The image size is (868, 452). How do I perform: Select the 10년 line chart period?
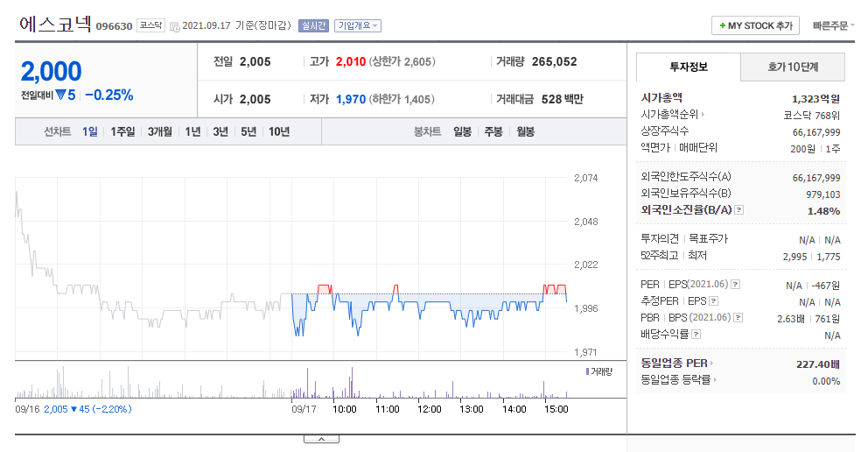point(279,131)
